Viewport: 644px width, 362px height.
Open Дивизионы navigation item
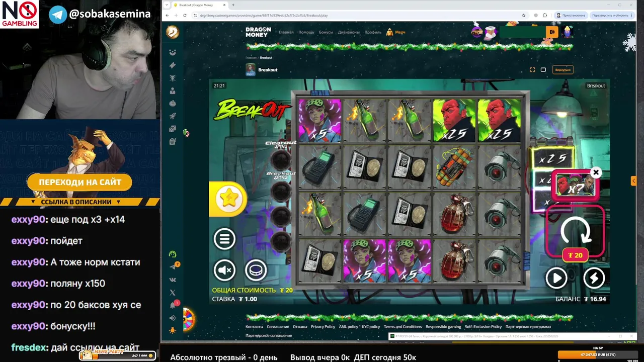coord(348,32)
